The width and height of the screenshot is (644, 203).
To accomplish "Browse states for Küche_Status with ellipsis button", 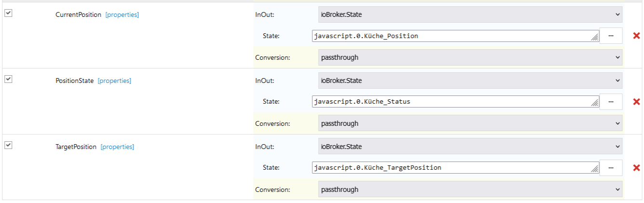I will pyautogui.click(x=611, y=102).
